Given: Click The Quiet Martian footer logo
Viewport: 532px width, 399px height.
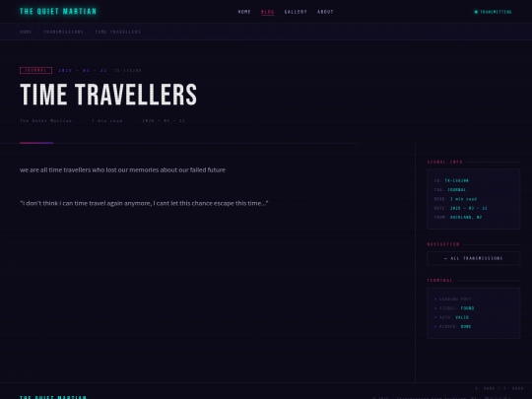Looking at the screenshot, I should [53, 397].
